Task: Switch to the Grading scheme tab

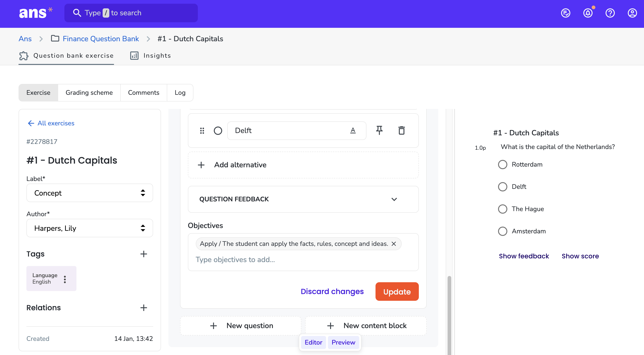Action: click(89, 92)
